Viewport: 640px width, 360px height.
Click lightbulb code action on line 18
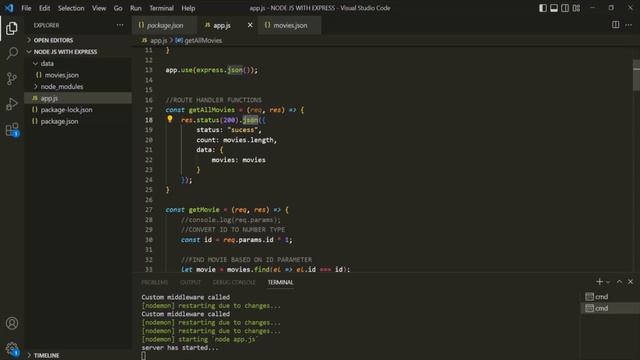[170, 119]
